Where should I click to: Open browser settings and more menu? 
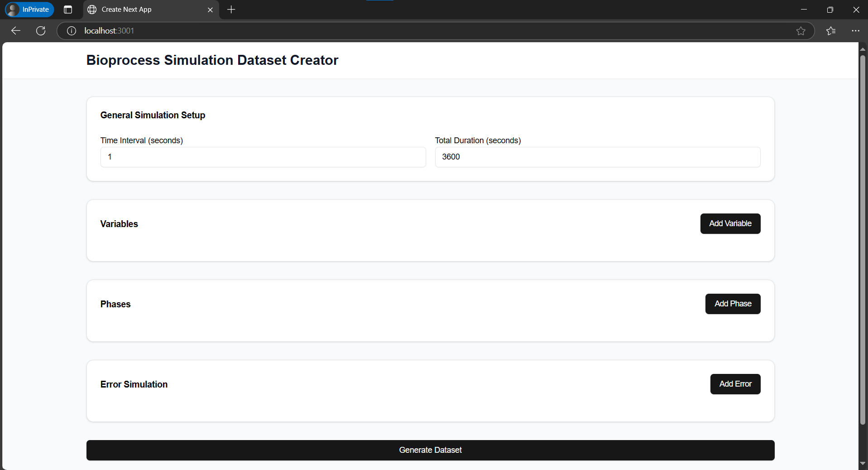[x=855, y=31]
